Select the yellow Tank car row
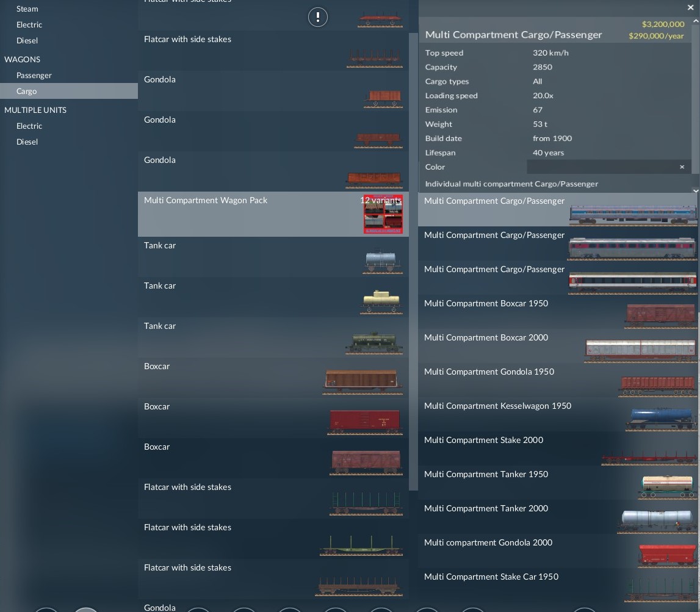 (x=273, y=297)
